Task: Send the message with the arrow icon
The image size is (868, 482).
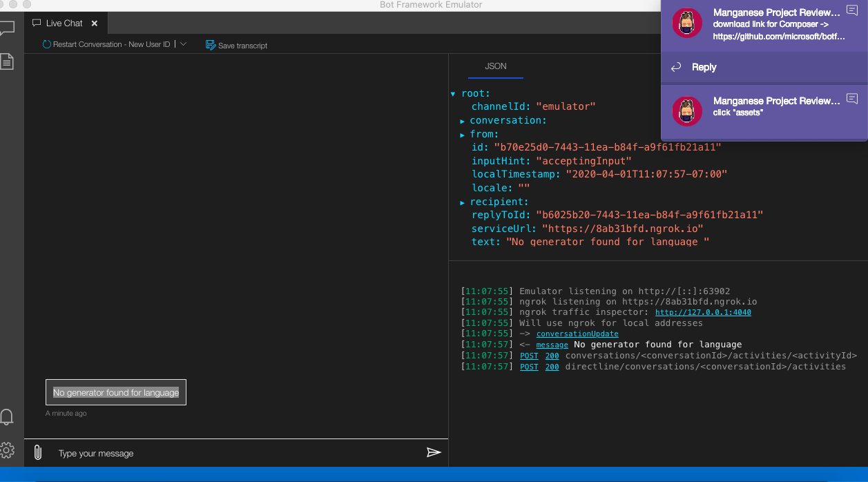Action: [433, 452]
